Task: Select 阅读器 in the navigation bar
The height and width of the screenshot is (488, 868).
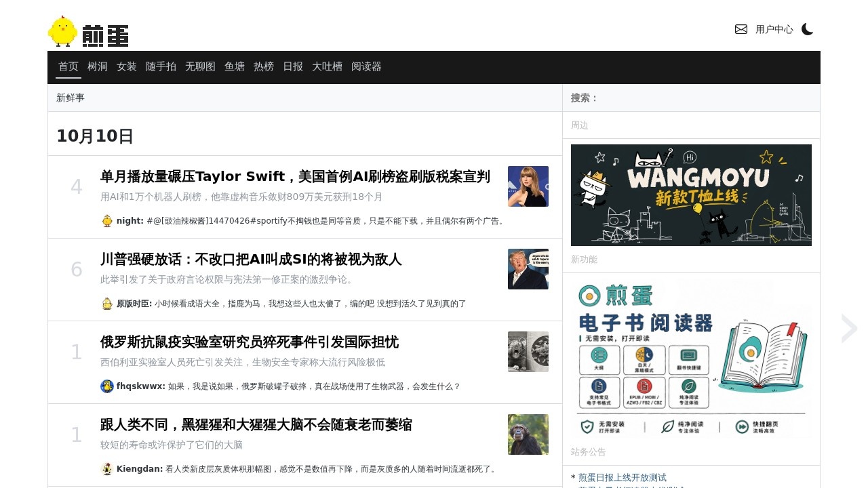Action: [366, 66]
